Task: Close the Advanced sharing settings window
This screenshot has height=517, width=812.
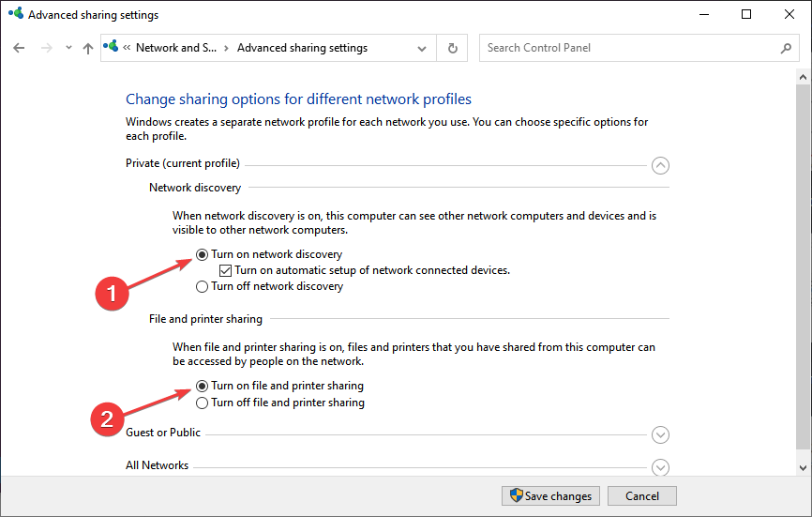Action: coord(789,14)
